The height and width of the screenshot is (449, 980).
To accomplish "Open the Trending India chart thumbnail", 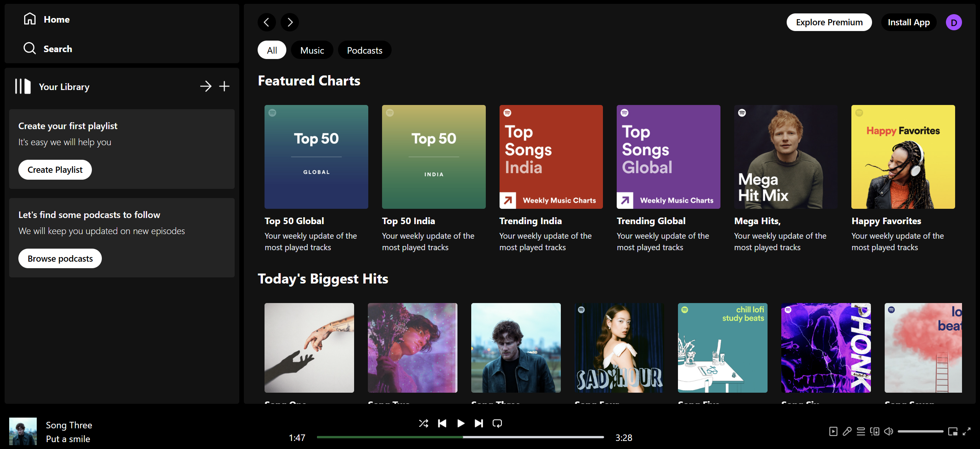I will click(551, 157).
